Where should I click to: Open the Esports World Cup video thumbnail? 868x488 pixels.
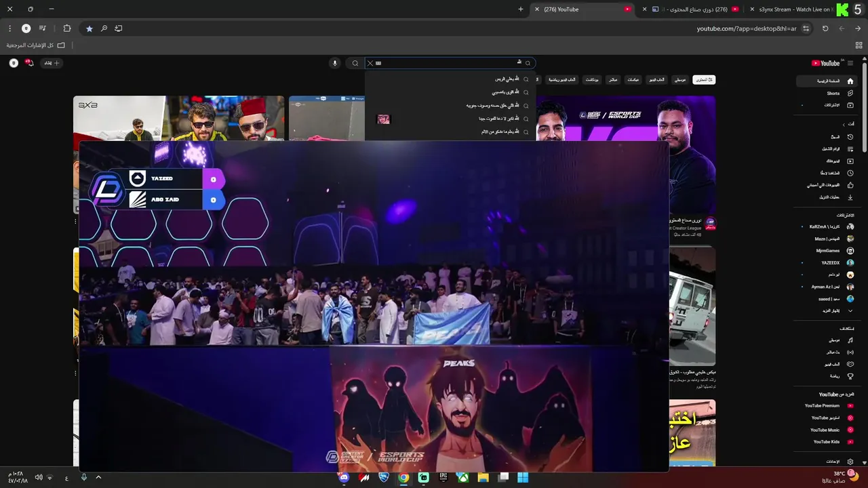pos(625,118)
